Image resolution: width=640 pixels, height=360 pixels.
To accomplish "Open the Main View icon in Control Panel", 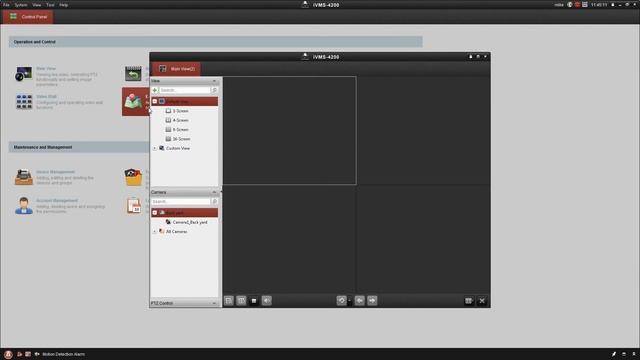I will tap(24, 73).
